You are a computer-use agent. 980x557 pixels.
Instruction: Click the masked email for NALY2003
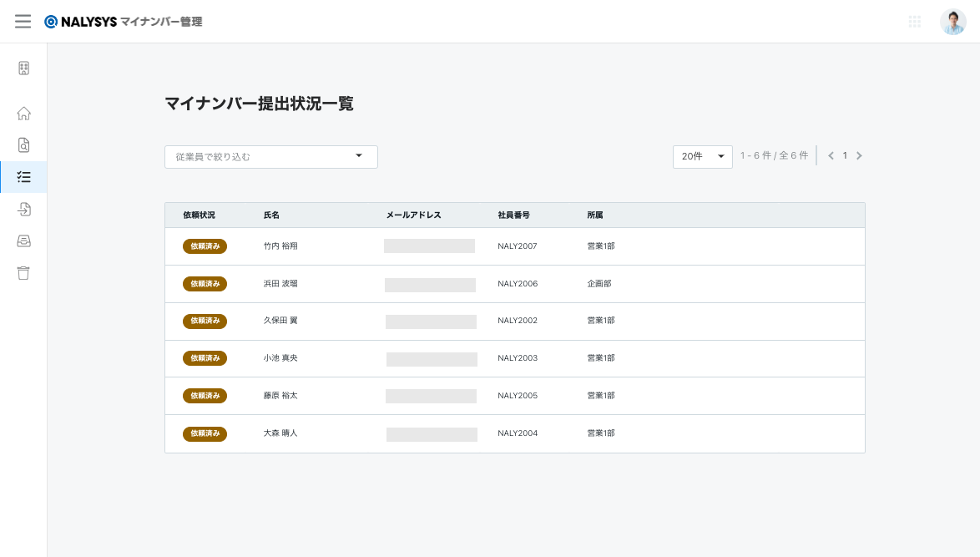click(x=432, y=359)
